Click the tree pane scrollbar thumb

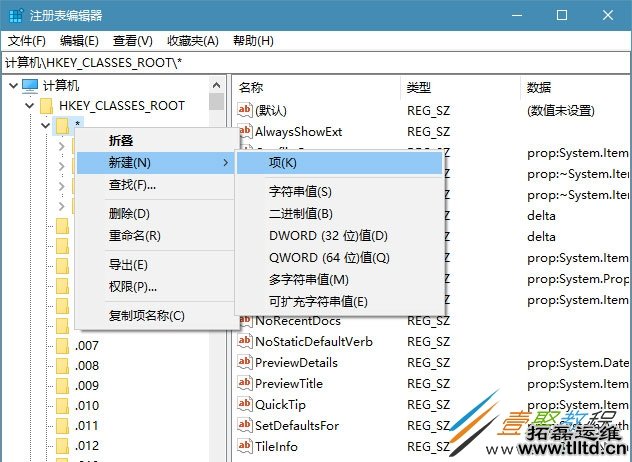[x=216, y=102]
